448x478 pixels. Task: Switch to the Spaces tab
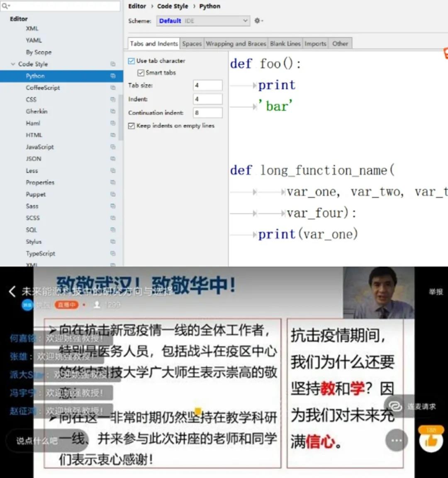tap(192, 44)
